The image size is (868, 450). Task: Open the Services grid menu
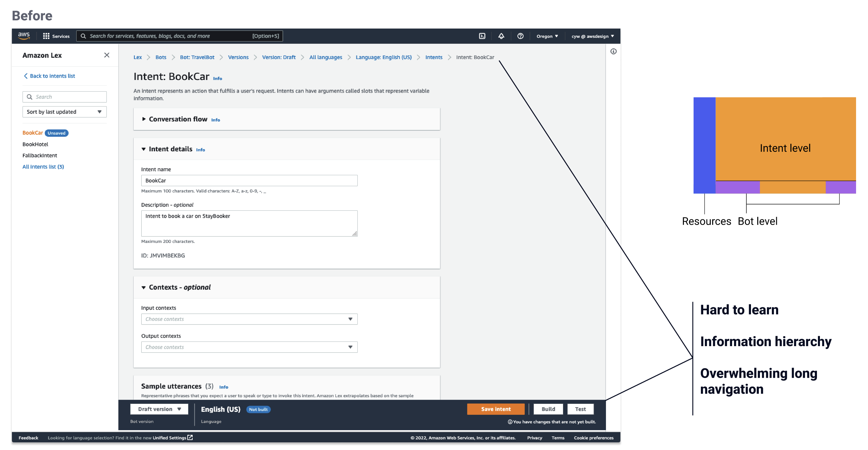tap(56, 36)
